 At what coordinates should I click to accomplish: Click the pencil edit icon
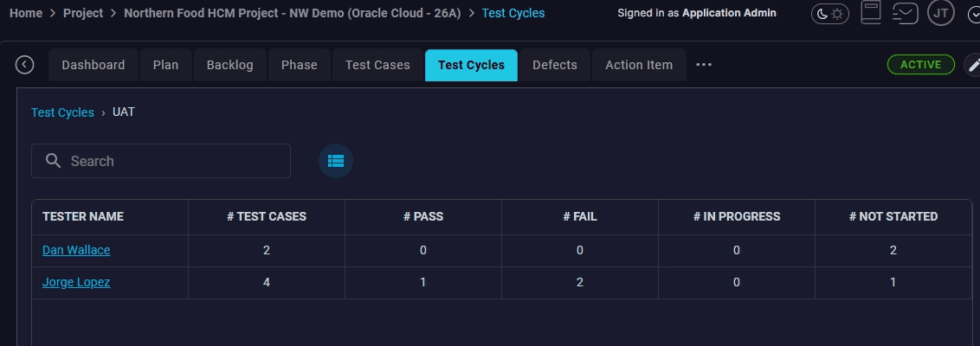(973, 65)
